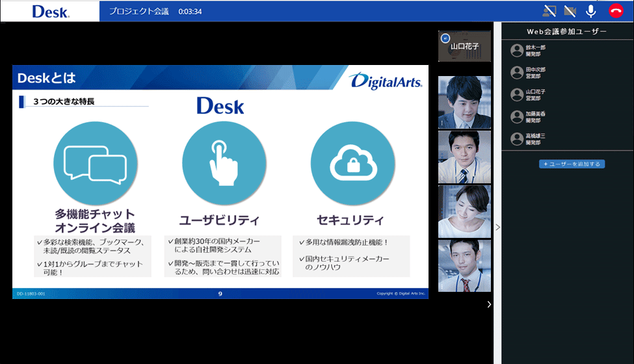Screen dimensions: 634x364
Task: Click the speaker icon on 山口花子 tile
Action: [445, 39]
